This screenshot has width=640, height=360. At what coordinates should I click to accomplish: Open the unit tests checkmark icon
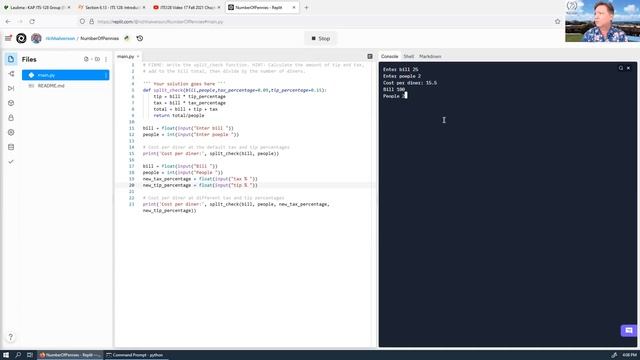tap(11, 162)
